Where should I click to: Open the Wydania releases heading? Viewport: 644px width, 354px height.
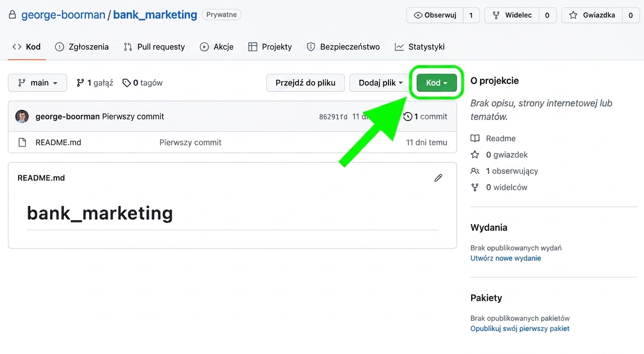(x=489, y=228)
